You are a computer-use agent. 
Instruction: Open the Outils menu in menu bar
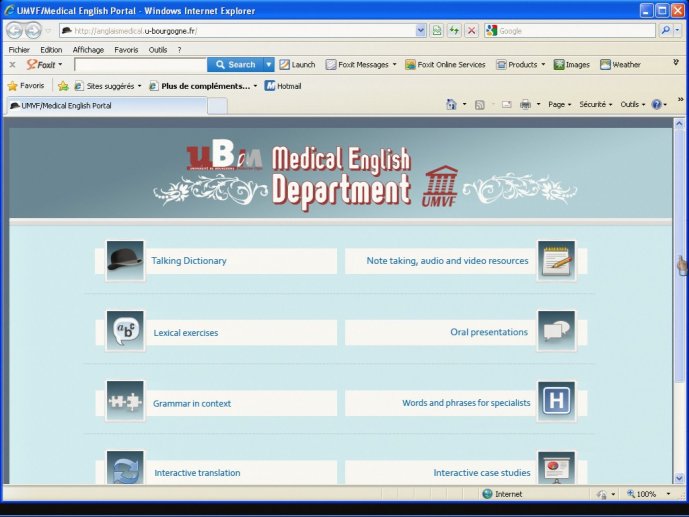coord(158,50)
